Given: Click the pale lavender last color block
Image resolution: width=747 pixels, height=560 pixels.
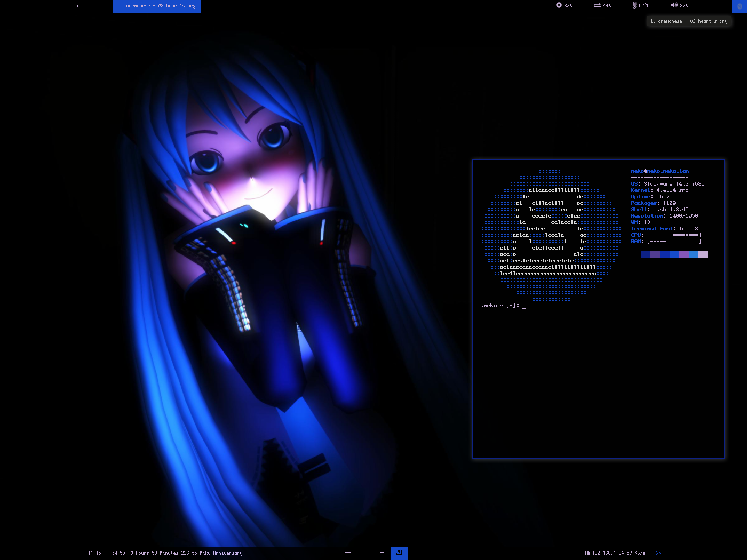Looking at the screenshot, I should point(703,254).
